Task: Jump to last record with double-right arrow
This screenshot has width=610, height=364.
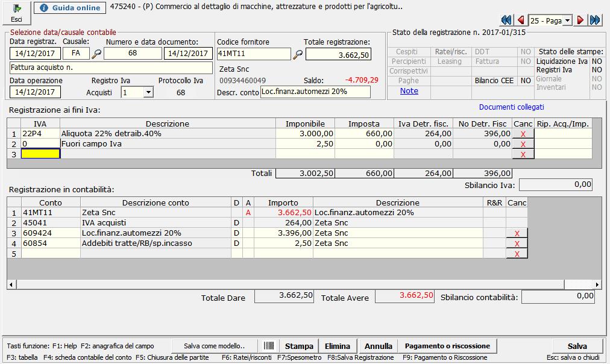Action: pos(595,20)
